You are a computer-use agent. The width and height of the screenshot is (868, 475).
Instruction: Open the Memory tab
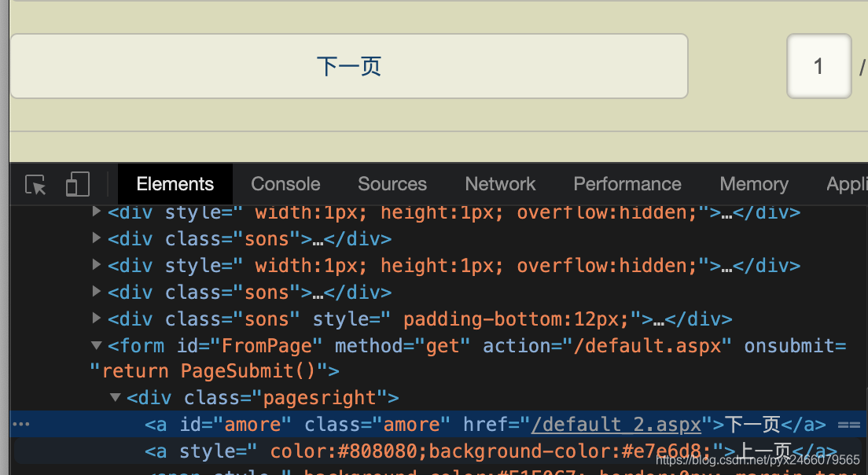[x=754, y=184]
